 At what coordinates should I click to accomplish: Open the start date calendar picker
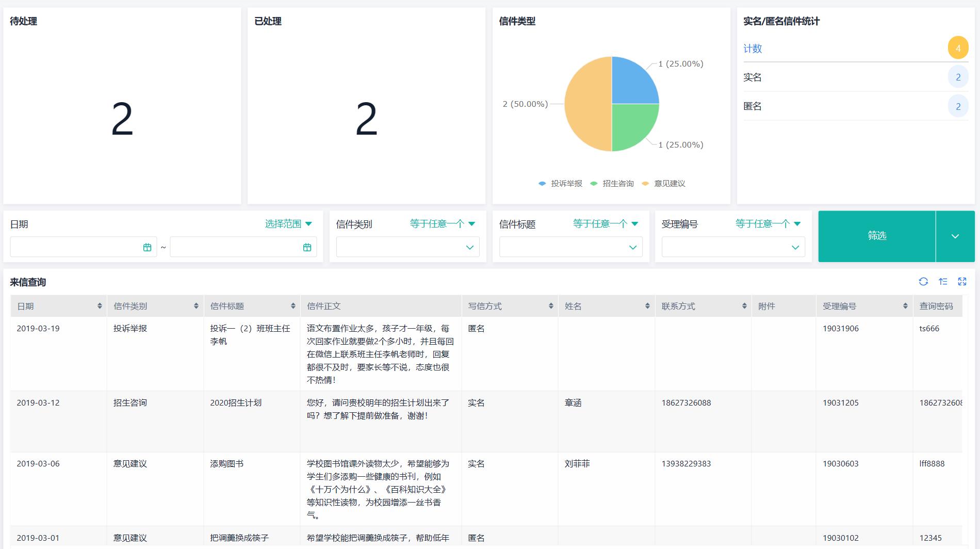coord(149,247)
